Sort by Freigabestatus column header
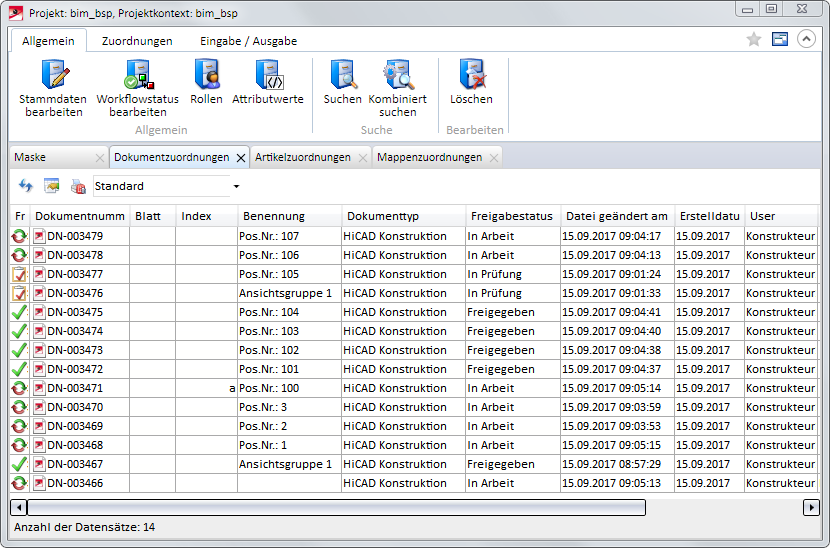830x548 pixels. [510, 216]
